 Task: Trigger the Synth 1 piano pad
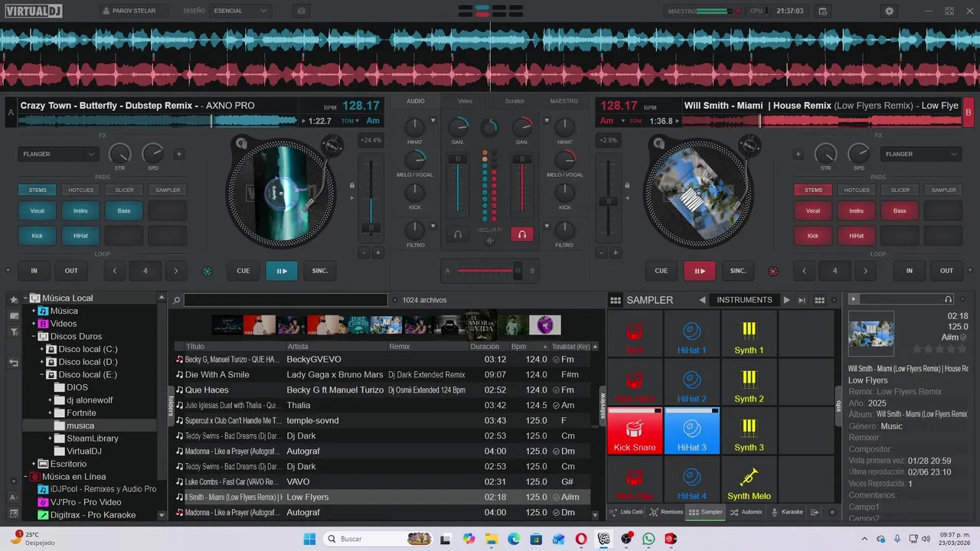pyautogui.click(x=749, y=334)
